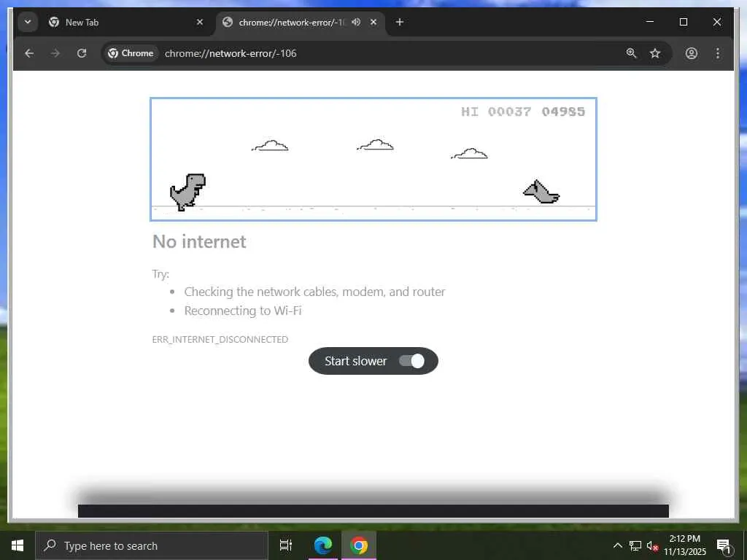Open the network status tray icon

[635, 545]
